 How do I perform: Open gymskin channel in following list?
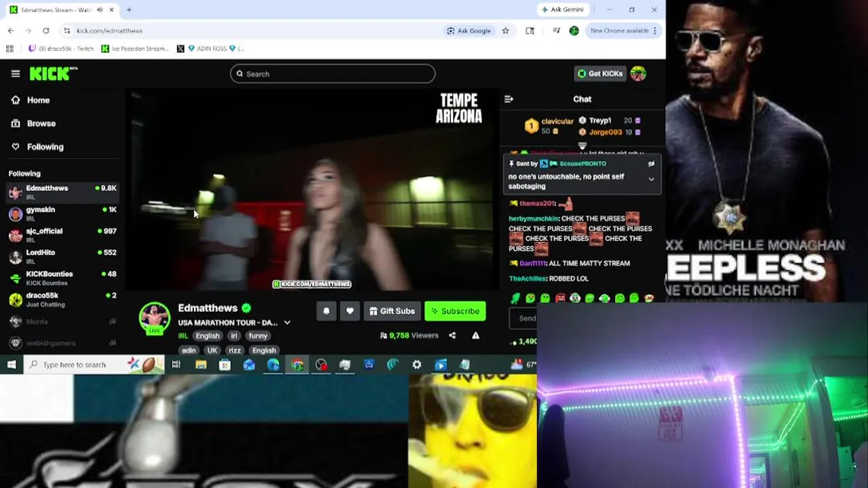tap(62, 213)
